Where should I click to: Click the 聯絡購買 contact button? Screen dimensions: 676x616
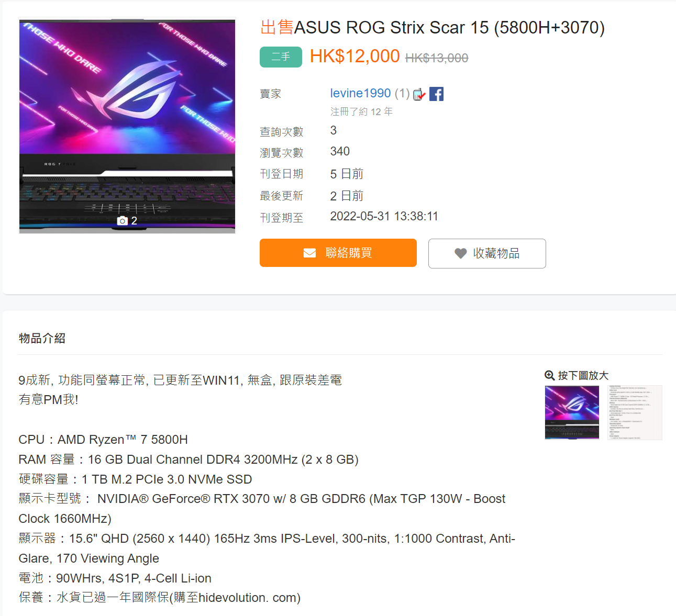tap(338, 253)
